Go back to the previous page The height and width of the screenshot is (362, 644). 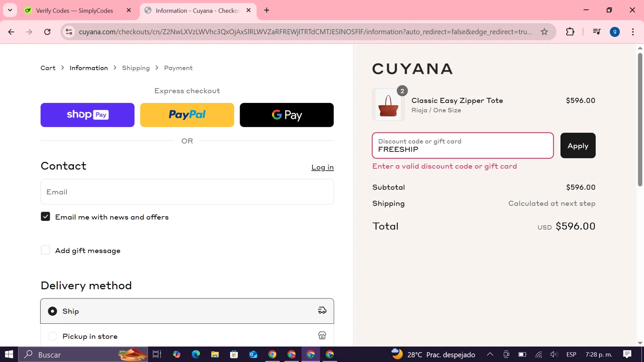click(11, 32)
